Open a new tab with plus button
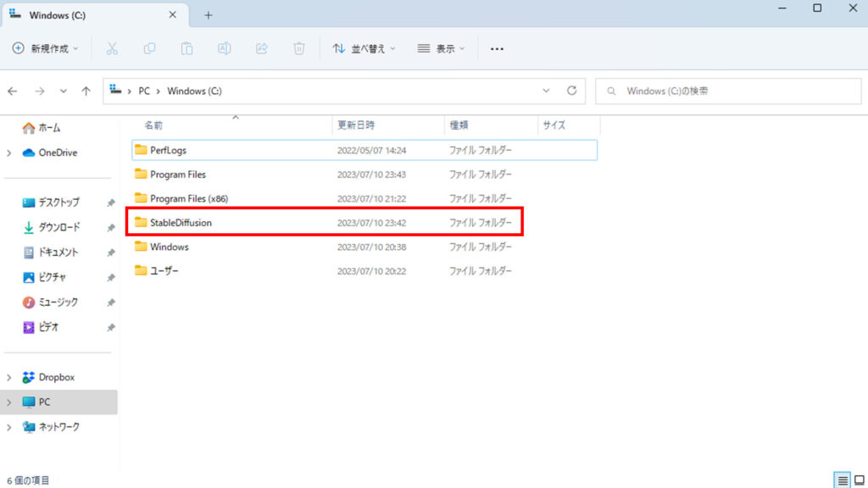This screenshot has width=868, height=488. 209,15
